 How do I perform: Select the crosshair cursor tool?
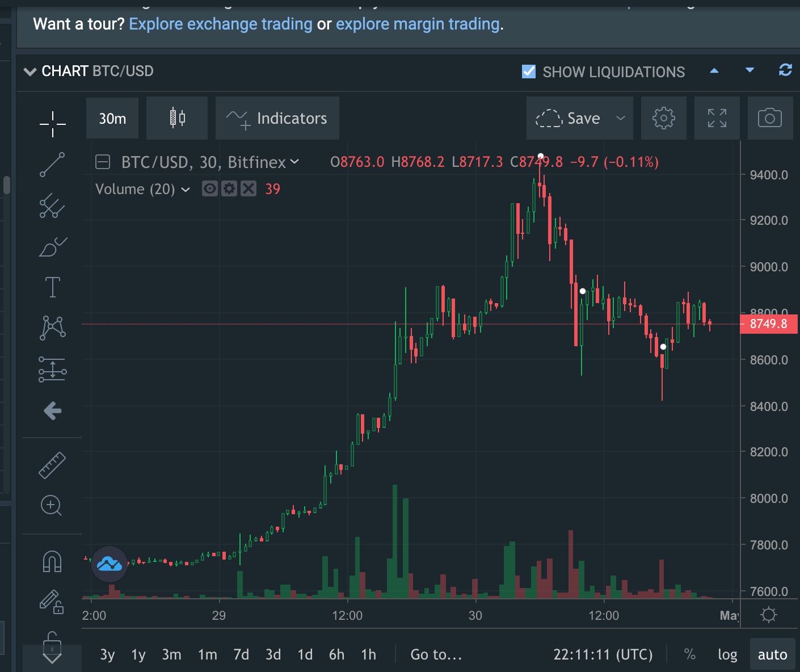[52, 122]
